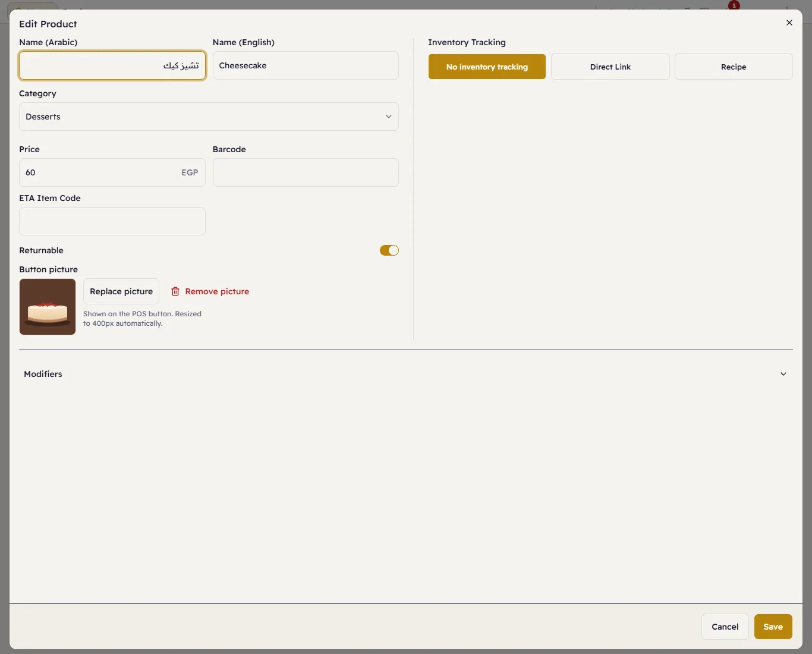Select No inventory tracking option
The width and height of the screenshot is (812, 654).
click(487, 67)
